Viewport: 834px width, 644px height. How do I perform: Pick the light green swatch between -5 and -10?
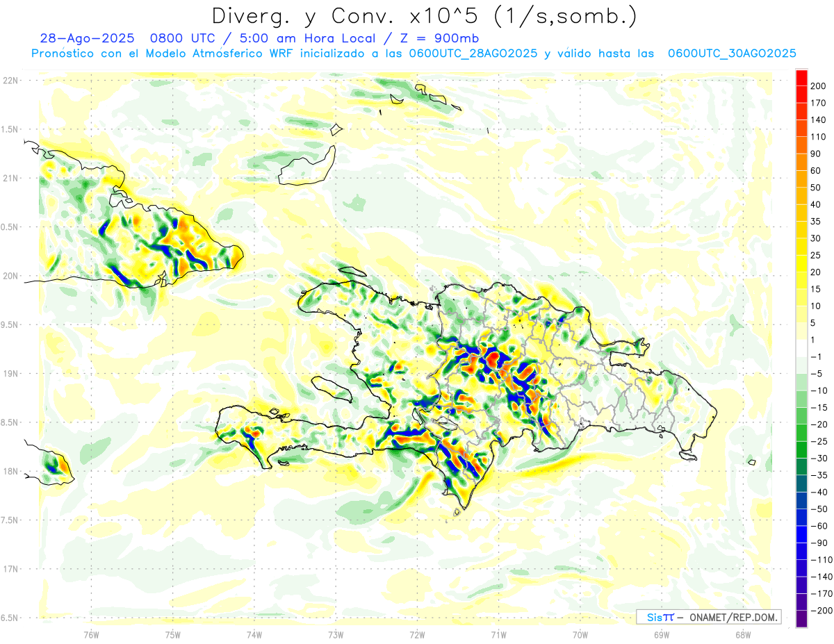(801, 383)
